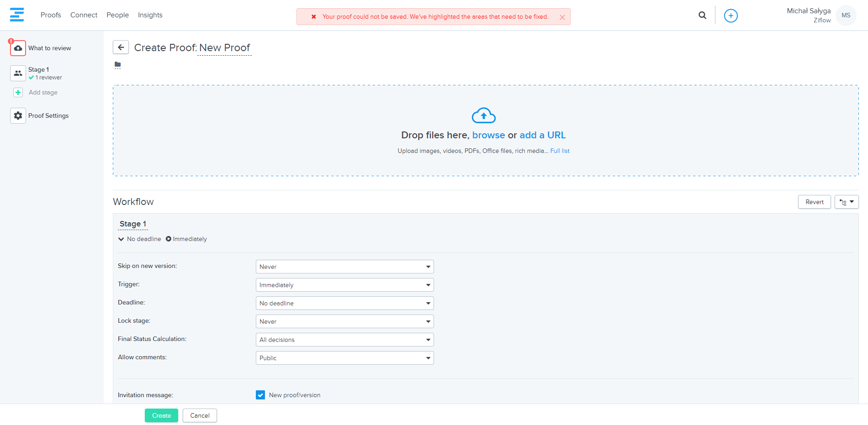Viewport: 868px width, 425px height.
Task: Open the Proofs menu
Action: pyautogui.click(x=51, y=15)
